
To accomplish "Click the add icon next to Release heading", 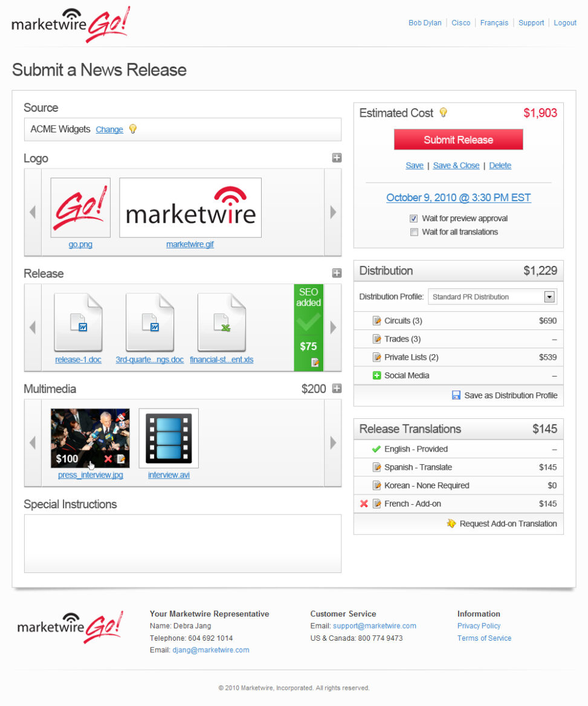I will pyautogui.click(x=337, y=273).
